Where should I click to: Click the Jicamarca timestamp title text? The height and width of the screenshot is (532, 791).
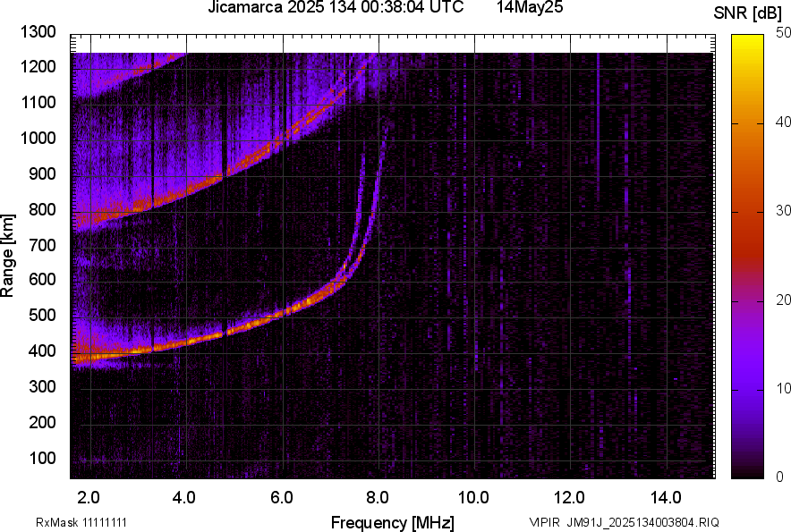pyautogui.click(x=336, y=7)
